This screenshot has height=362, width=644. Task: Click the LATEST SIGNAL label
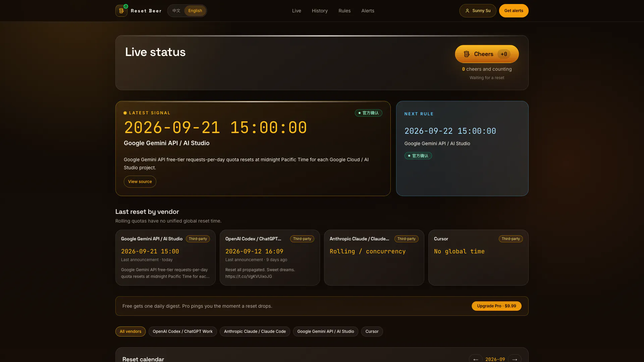[150, 113]
